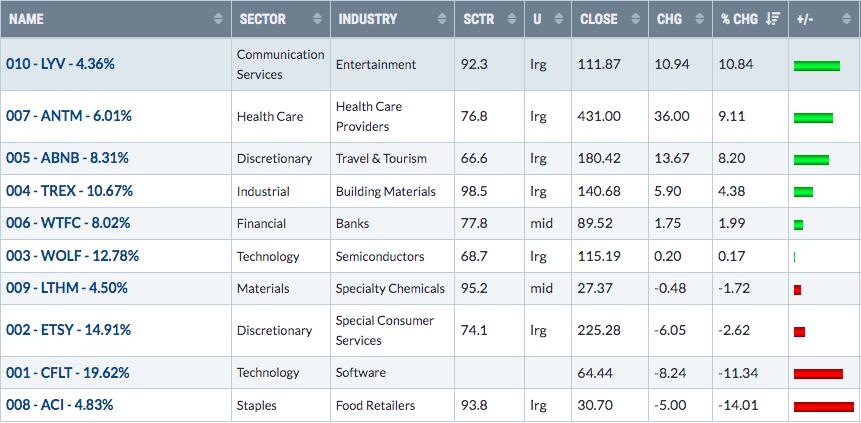Click the sort arrows in U header
The image size is (861, 423).
[559, 19]
